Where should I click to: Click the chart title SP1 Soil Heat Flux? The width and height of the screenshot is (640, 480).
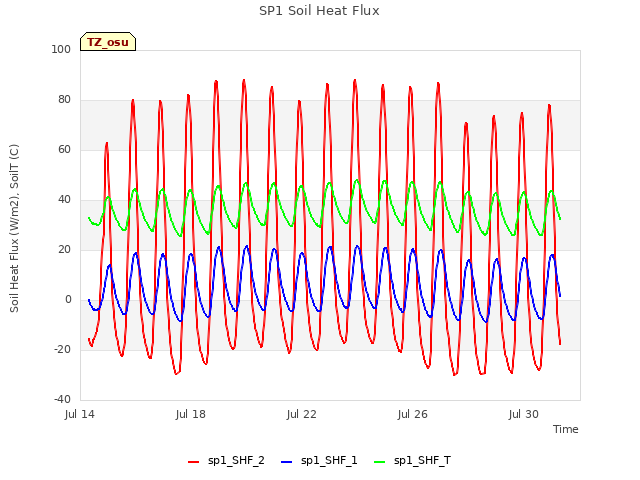(x=319, y=11)
